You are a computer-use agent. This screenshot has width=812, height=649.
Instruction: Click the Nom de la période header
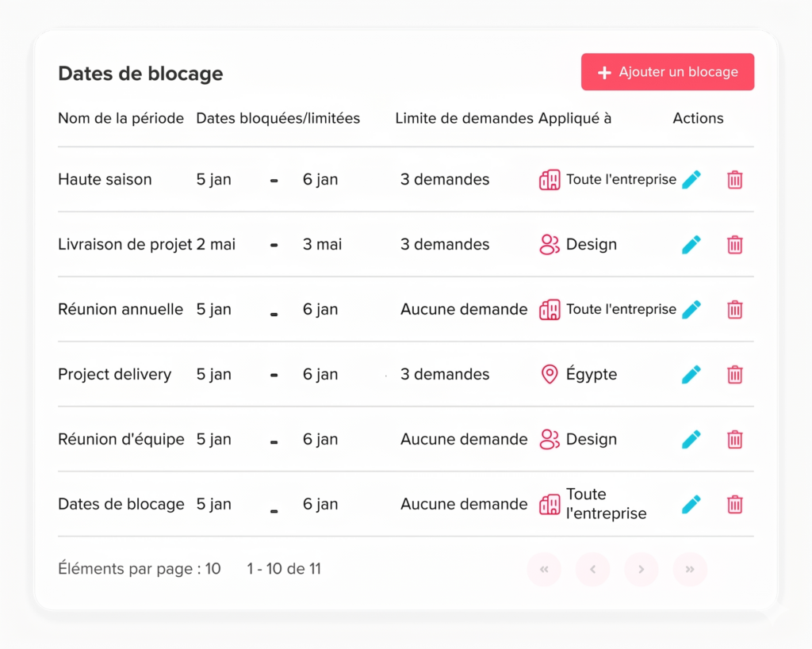coord(121,119)
